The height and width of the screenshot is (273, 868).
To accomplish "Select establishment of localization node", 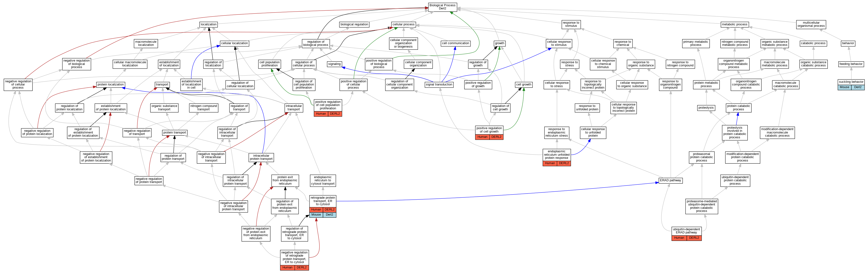I will click(x=169, y=64).
